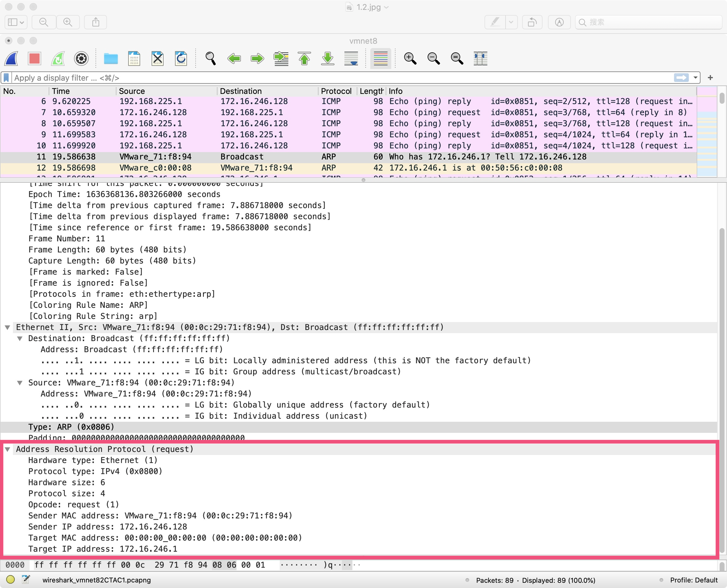Restart capture with the green fin icon
Screen dimensions: 727x588
tap(58, 58)
